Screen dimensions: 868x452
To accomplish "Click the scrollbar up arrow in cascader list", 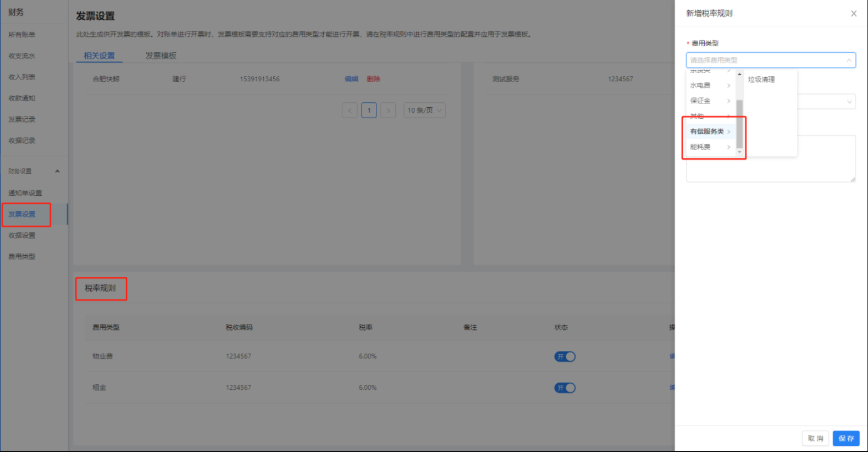I will point(739,74).
